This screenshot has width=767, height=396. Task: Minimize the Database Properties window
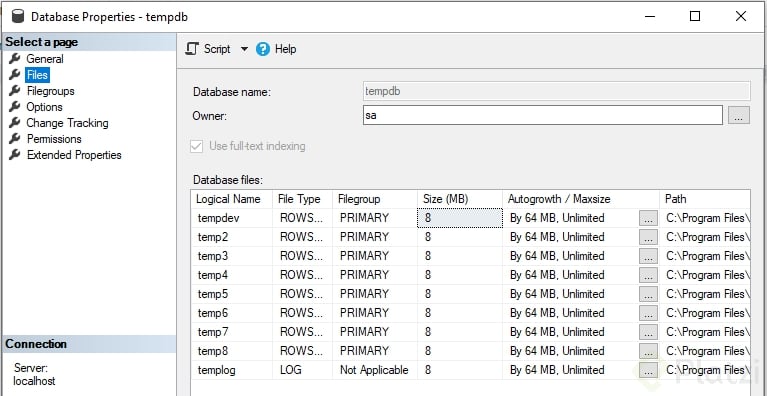pos(649,16)
